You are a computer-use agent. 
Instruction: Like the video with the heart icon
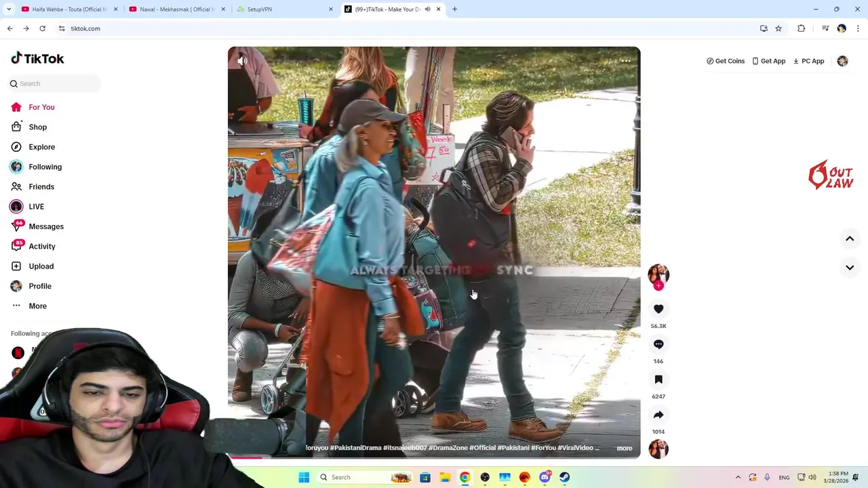658,309
